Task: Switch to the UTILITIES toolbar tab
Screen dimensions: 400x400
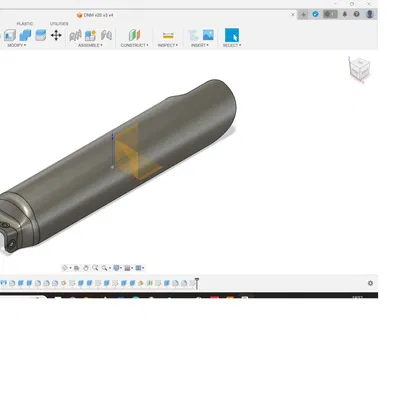Action: (x=59, y=24)
